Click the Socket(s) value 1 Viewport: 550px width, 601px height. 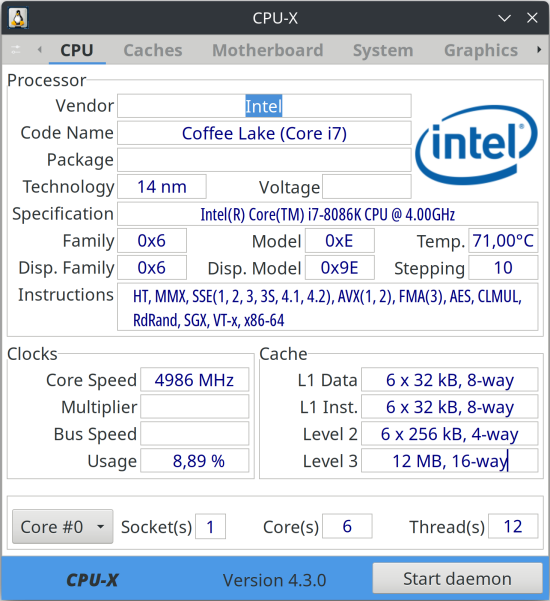coord(210,527)
